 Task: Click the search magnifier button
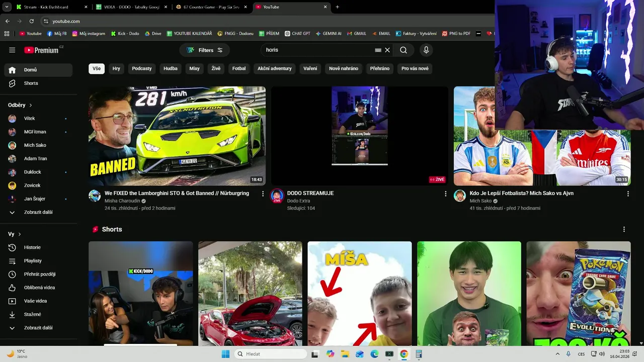click(x=404, y=50)
